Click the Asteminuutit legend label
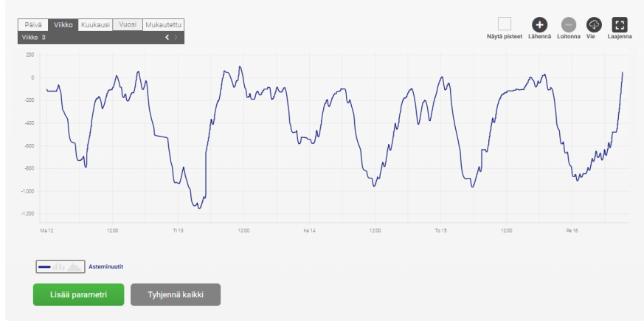The image size is (644, 332). click(x=105, y=266)
